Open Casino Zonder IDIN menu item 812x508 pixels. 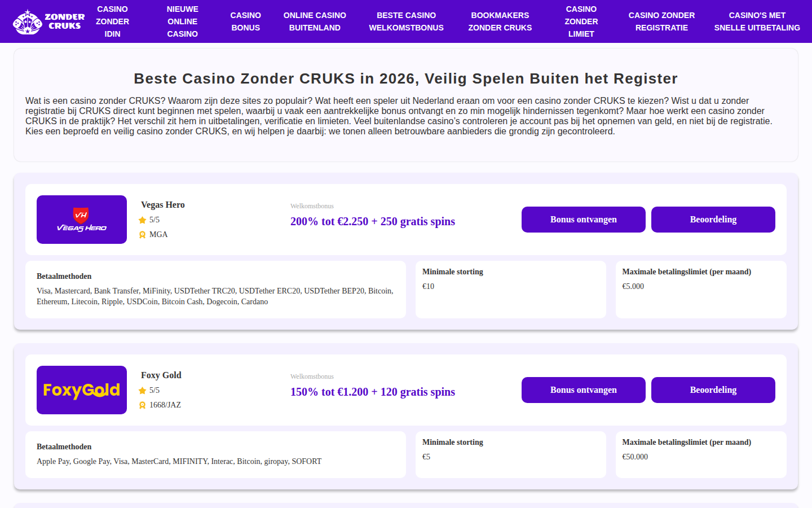coord(112,21)
